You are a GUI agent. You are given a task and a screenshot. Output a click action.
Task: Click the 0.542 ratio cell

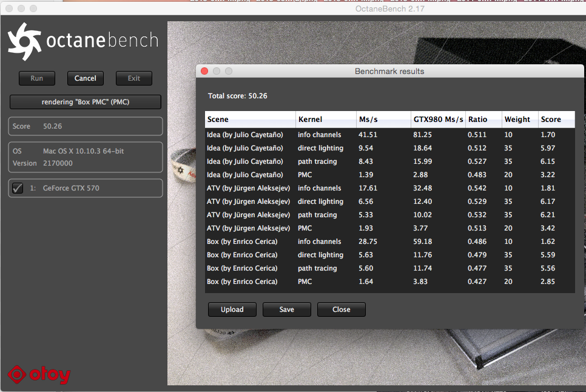tap(477, 188)
